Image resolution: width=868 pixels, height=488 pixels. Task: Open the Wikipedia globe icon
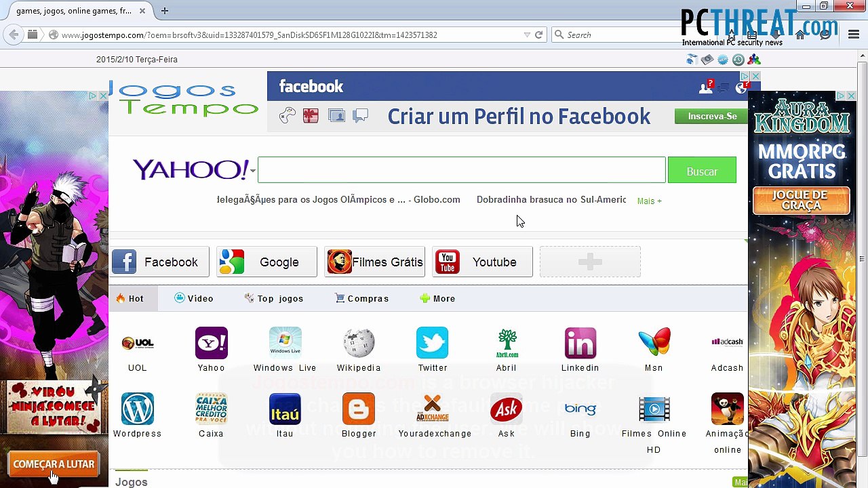(x=359, y=343)
